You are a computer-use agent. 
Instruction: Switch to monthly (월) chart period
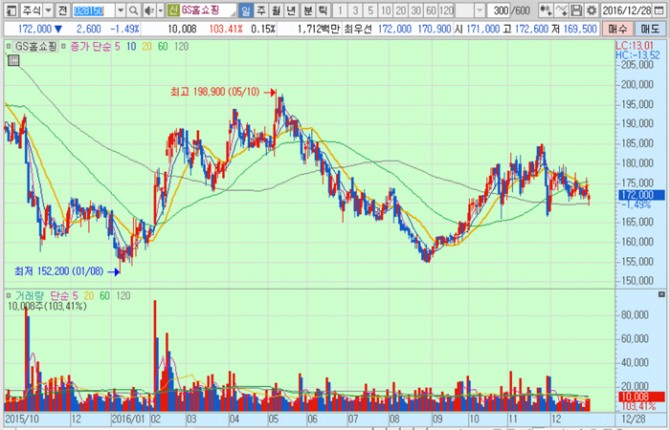click(277, 9)
